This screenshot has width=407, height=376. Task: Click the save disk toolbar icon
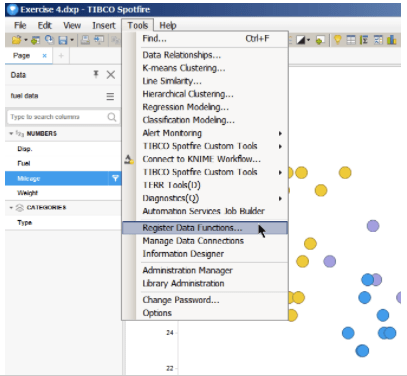(x=63, y=40)
